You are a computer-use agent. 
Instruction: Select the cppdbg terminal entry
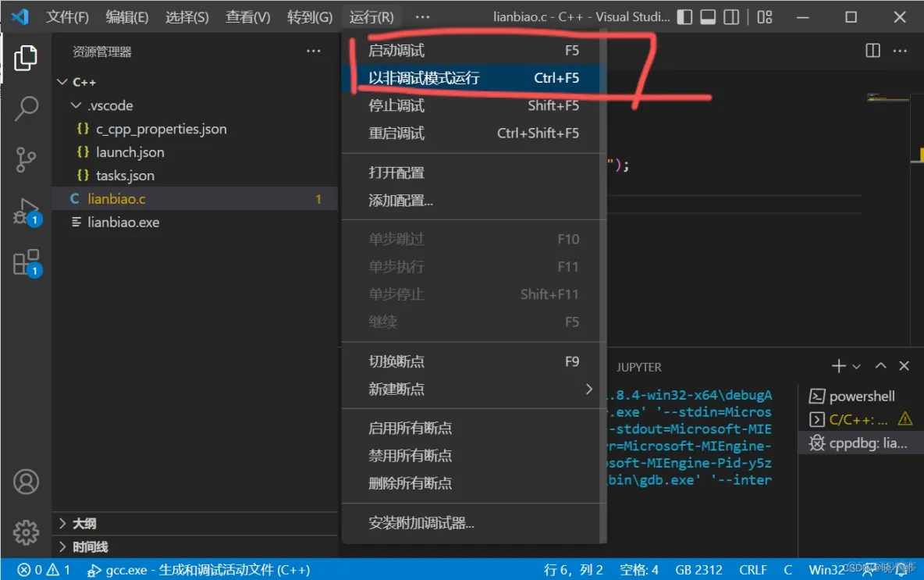(x=860, y=443)
